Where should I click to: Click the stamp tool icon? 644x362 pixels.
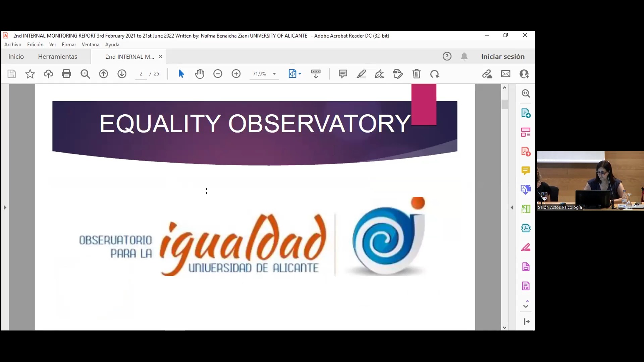tap(398, 74)
